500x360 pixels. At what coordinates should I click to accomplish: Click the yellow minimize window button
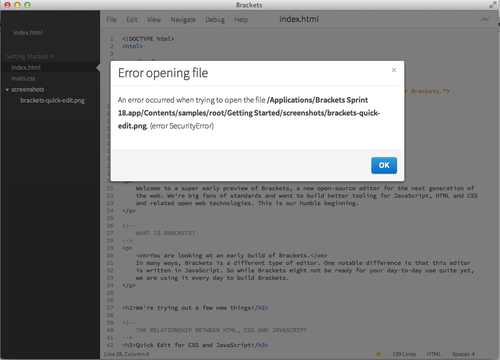[17, 5]
